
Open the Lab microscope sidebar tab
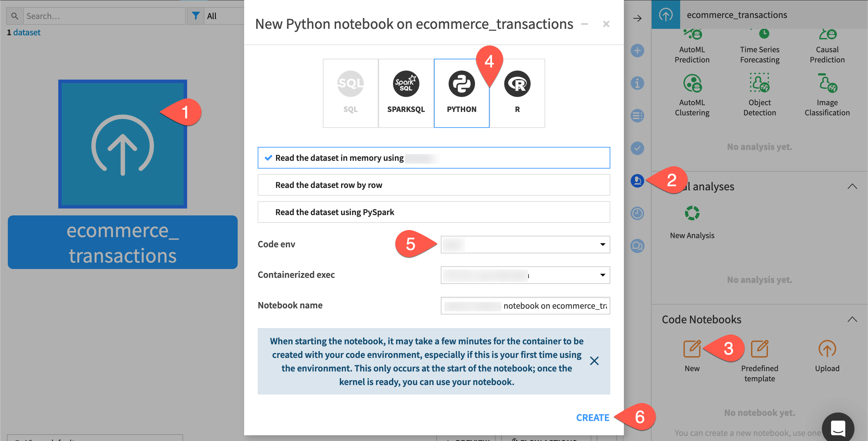637,180
